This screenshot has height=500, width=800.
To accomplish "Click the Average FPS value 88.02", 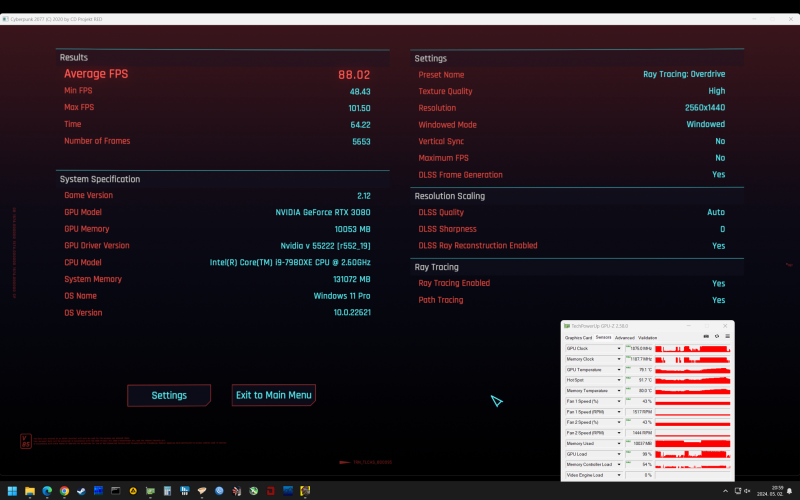I will point(354,75).
